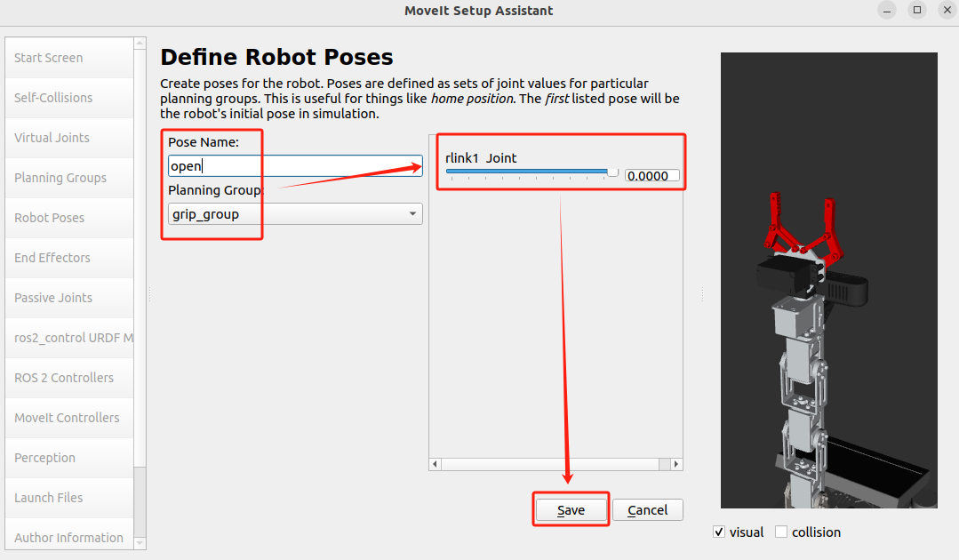959x560 pixels.
Task: Open the Planning Group dropdown
Action: click(295, 214)
